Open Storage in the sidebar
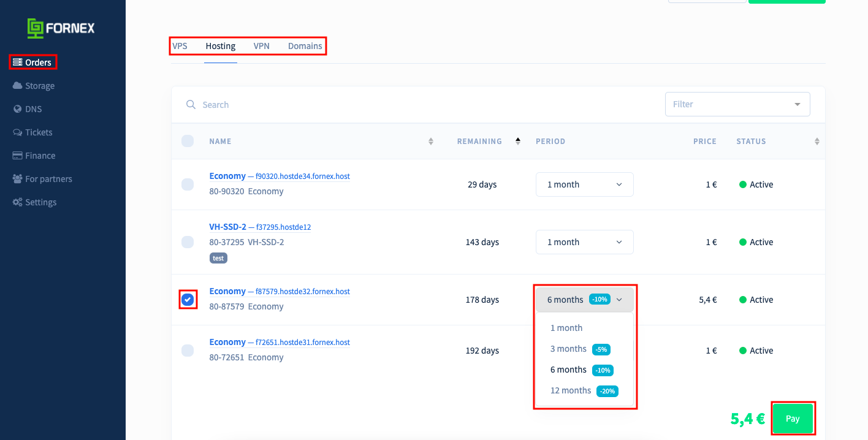 tap(34, 86)
